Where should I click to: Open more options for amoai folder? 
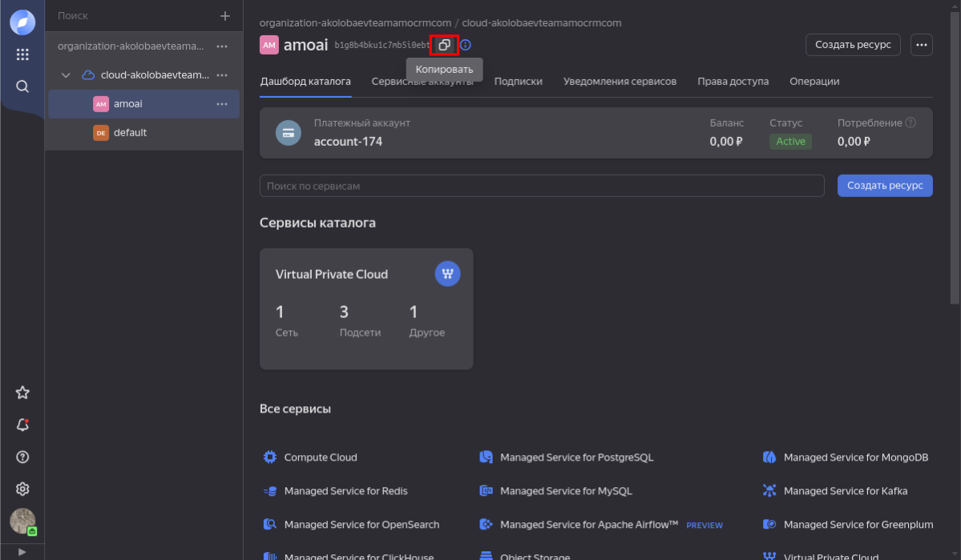(222, 104)
